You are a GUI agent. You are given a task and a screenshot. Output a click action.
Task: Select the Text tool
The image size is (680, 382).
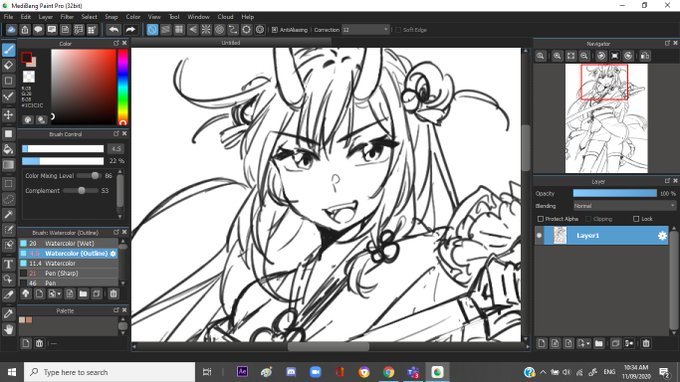pyautogui.click(x=8, y=264)
